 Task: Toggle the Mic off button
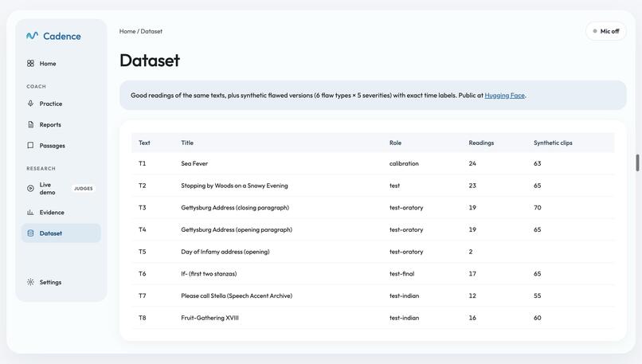click(x=606, y=31)
